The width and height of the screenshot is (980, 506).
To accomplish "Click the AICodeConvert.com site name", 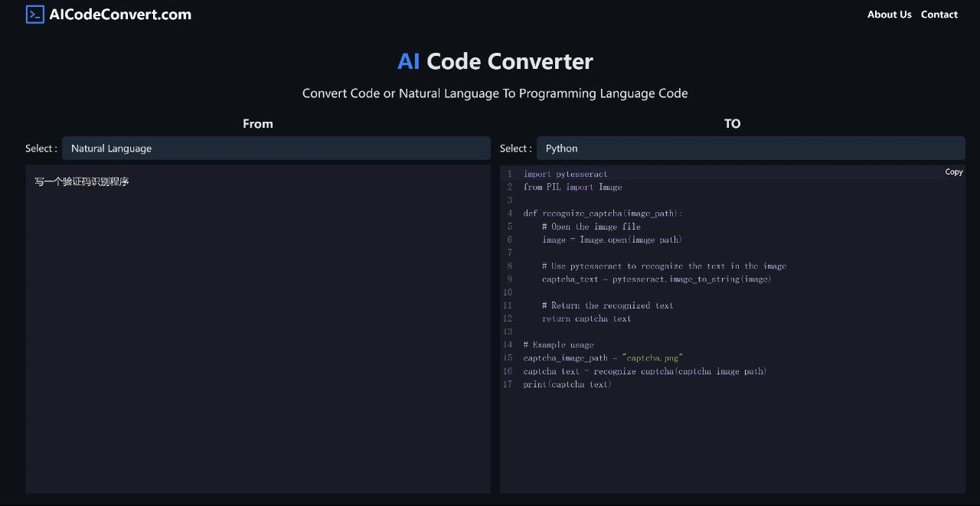I will (x=120, y=15).
